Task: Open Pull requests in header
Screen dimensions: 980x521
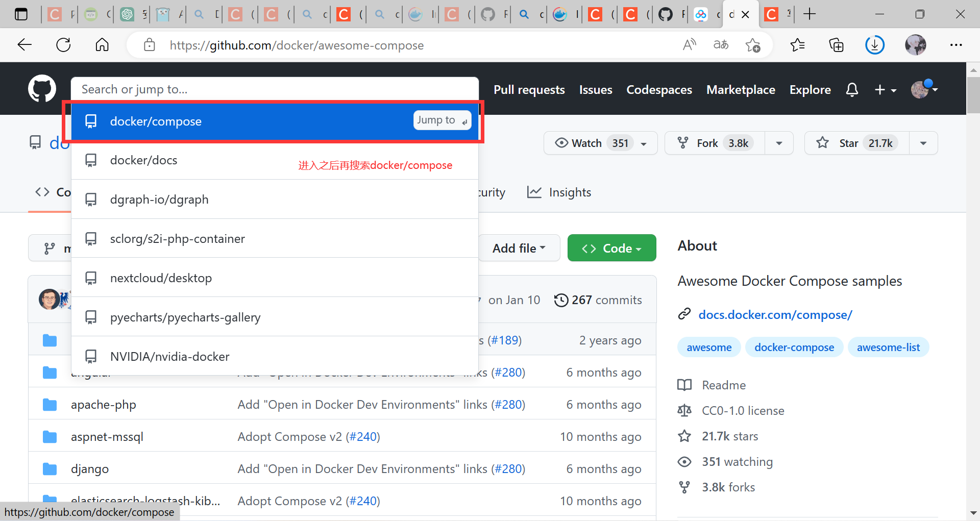Action: tap(529, 90)
